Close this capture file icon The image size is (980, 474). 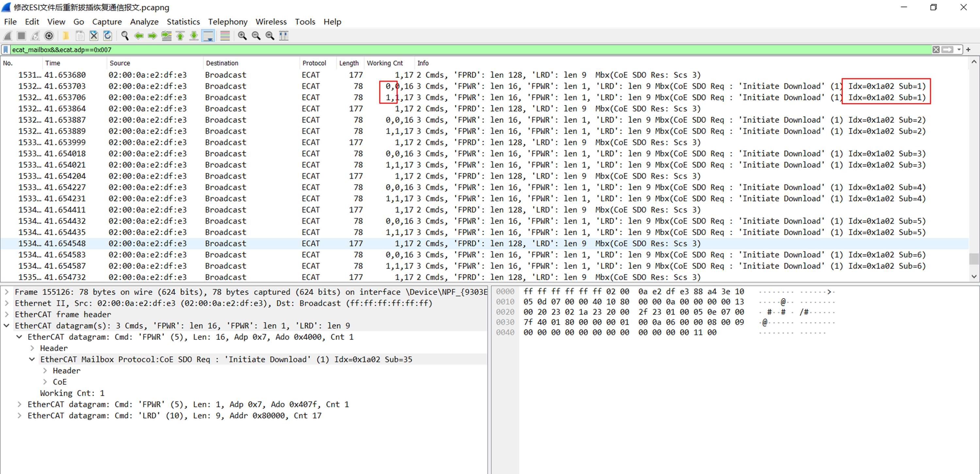(93, 36)
